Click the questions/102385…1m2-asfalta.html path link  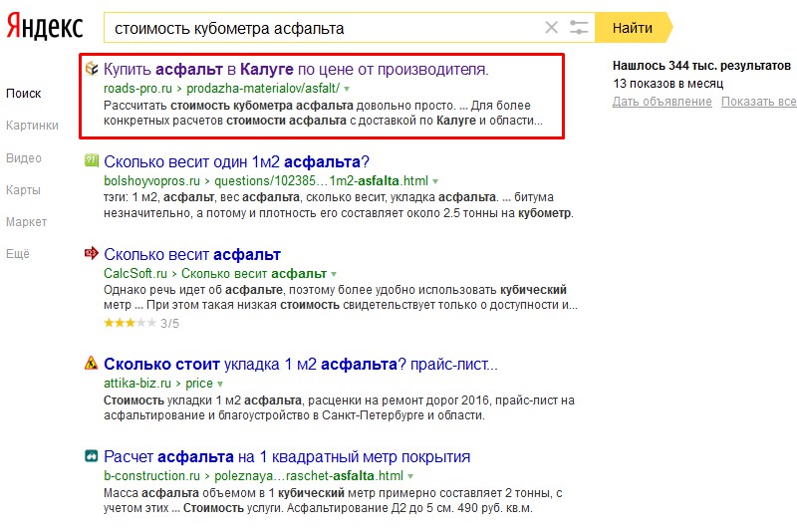321,181
